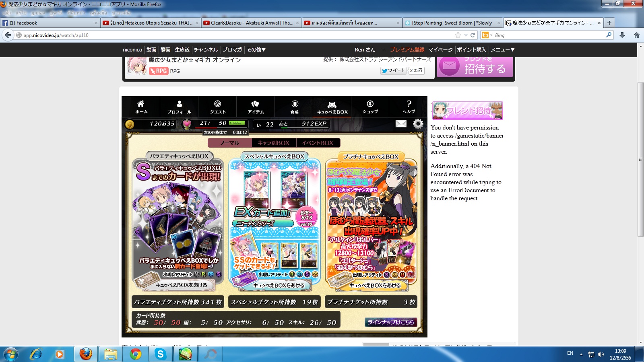The image size is (644, 362).
Task: Open Google Chrome from taskbar
Action: pos(136,354)
